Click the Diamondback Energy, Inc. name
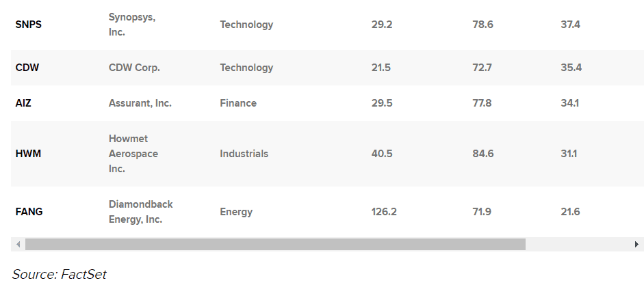The width and height of the screenshot is (644, 287). pyautogui.click(x=141, y=212)
